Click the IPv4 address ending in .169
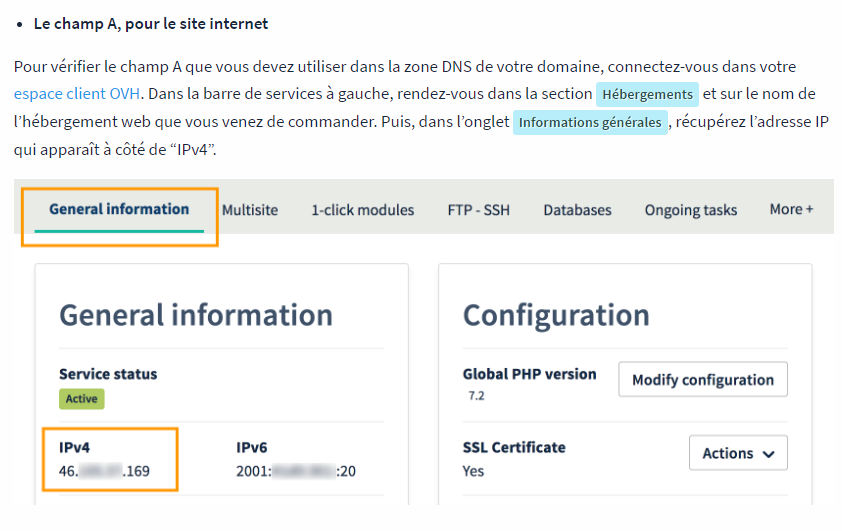This screenshot has height=531, width=842. tap(105, 471)
